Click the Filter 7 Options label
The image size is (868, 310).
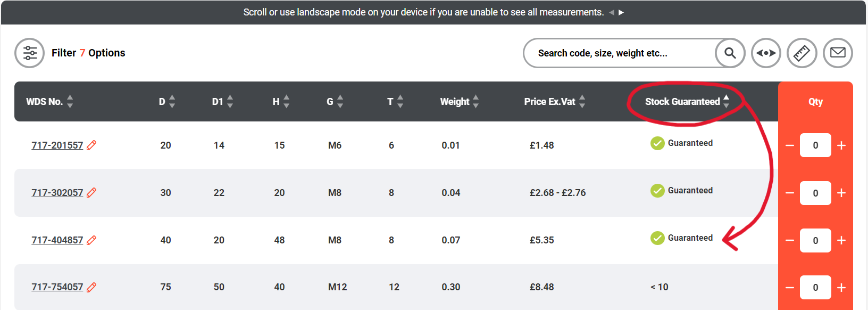(88, 53)
